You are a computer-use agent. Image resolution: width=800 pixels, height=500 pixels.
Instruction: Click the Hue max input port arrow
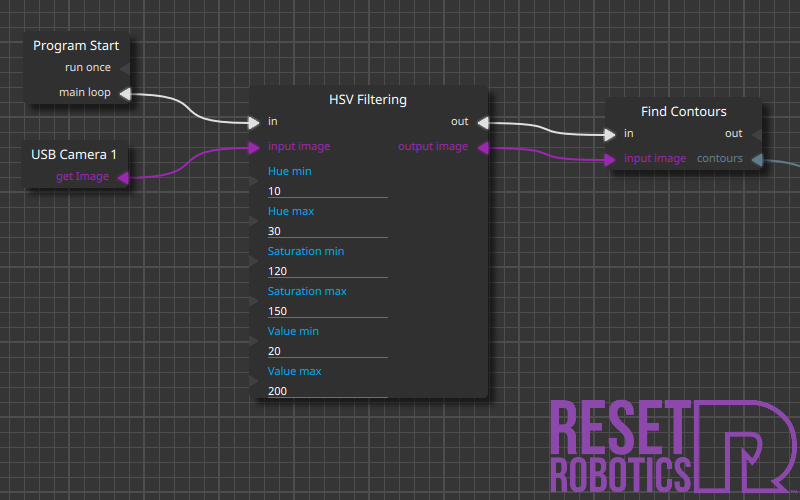click(x=254, y=221)
